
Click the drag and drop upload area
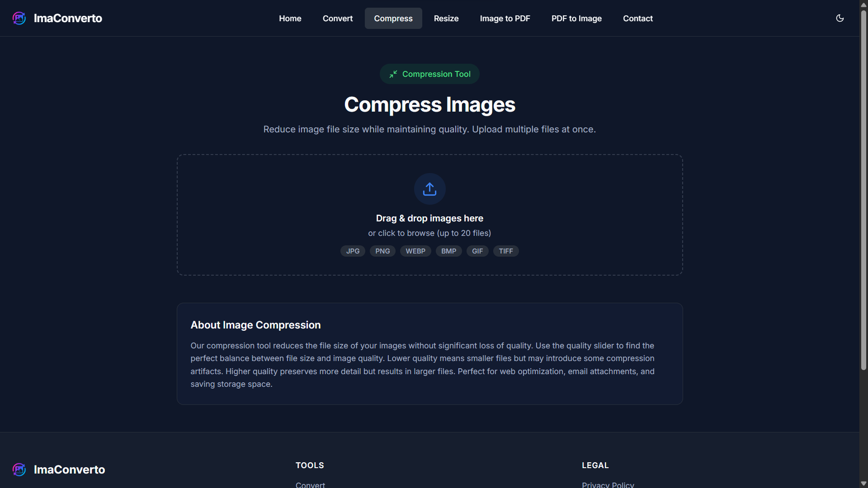pos(429,215)
